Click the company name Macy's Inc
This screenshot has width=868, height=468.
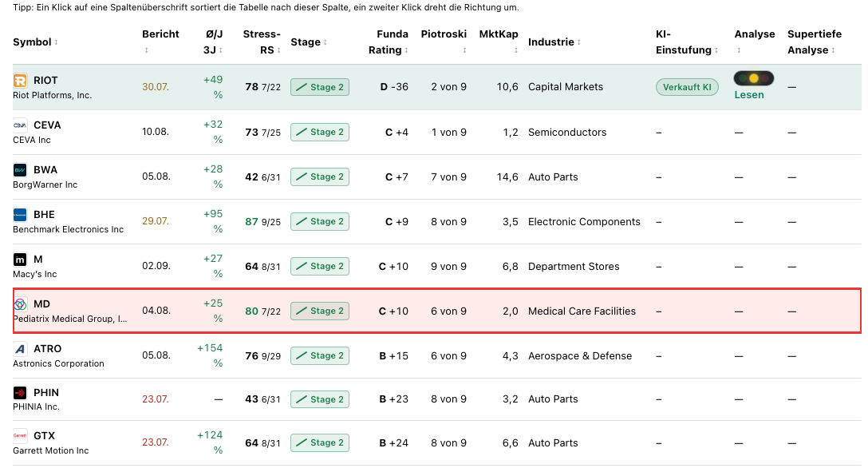pyautogui.click(x=35, y=274)
